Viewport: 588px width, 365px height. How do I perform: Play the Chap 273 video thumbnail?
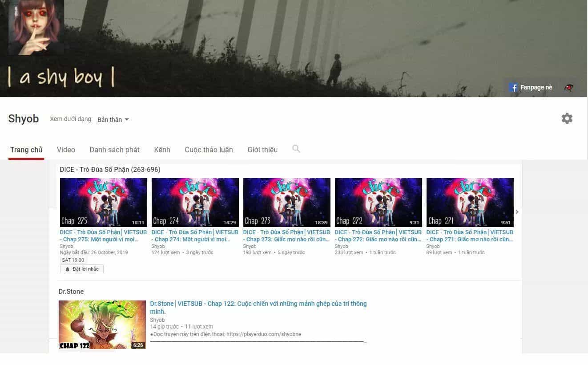click(x=287, y=203)
